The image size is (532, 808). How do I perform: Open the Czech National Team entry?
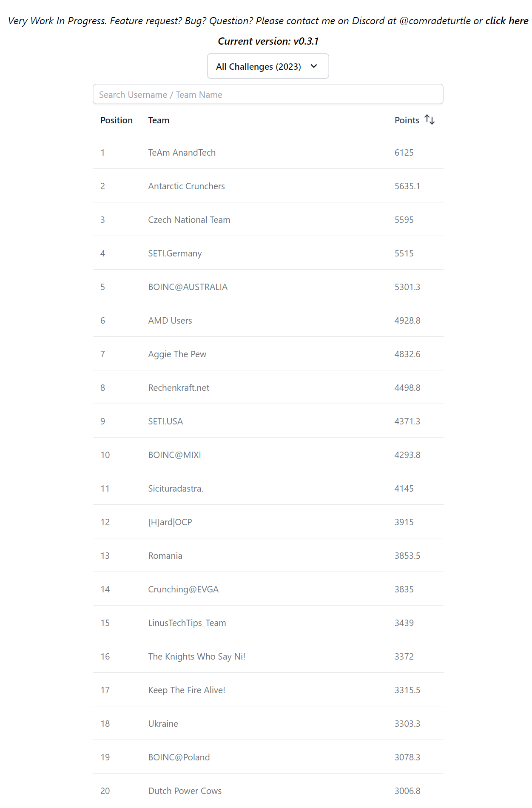[x=189, y=220]
